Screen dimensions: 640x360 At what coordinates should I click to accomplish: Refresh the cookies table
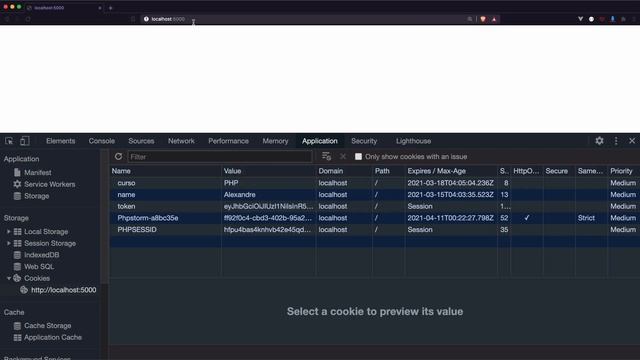pos(118,156)
